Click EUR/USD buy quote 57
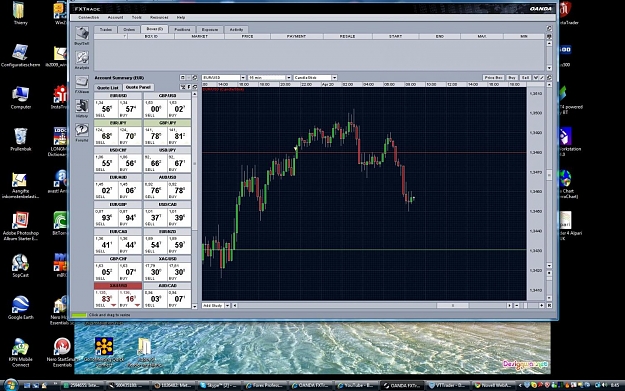 coord(130,108)
